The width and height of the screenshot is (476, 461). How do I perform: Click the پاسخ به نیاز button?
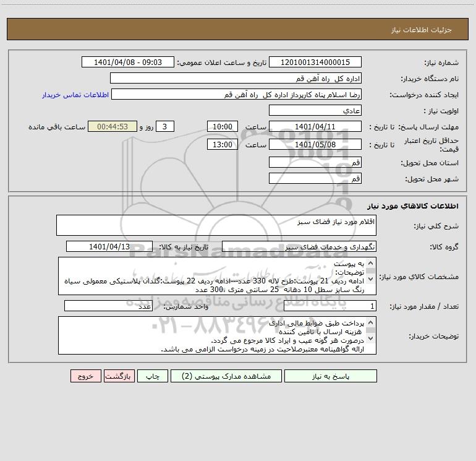[x=331, y=376]
